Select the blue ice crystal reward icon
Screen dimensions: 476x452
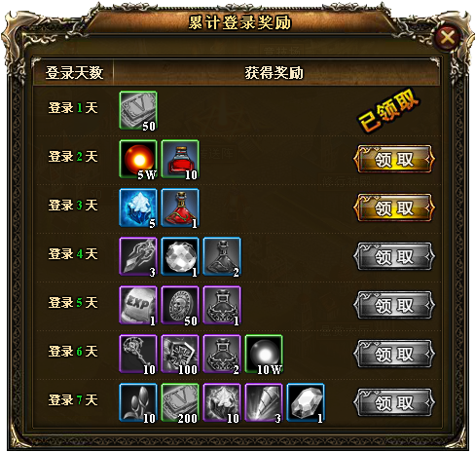coord(138,207)
